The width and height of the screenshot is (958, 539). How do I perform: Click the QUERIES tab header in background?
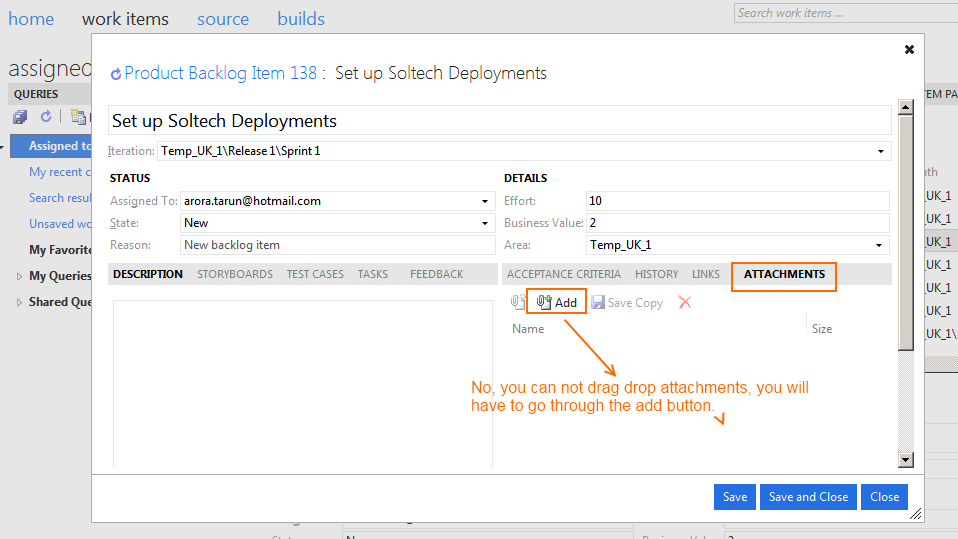[x=36, y=94]
